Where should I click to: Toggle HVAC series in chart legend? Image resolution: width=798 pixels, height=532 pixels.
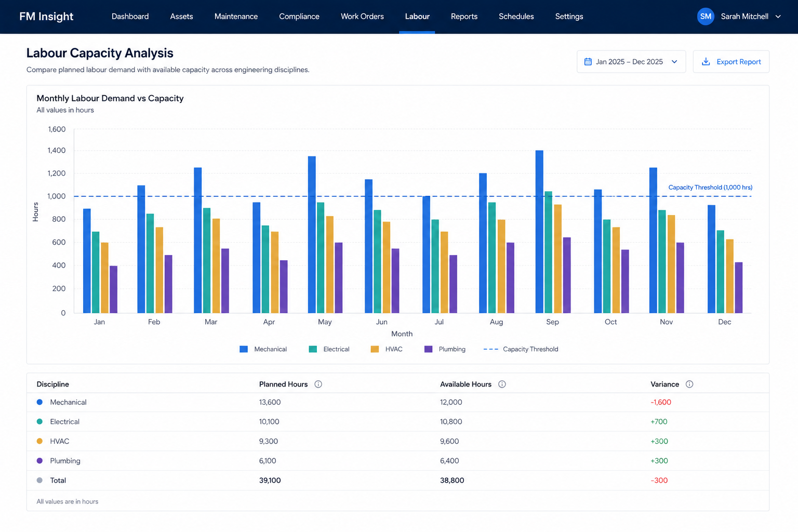pyautogui.click(x=387, y=349)
